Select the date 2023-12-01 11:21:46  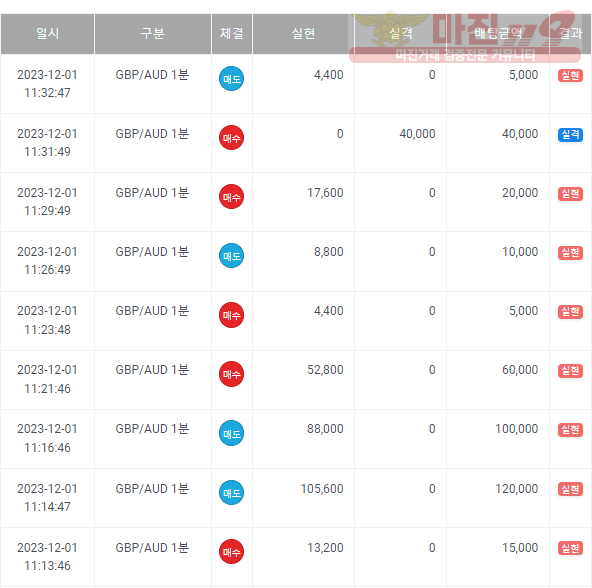coord(47,379)
